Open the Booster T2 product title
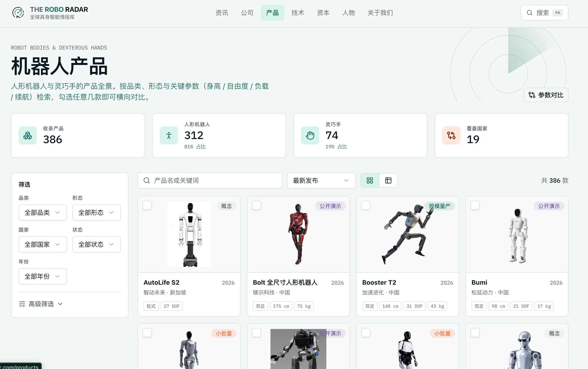Image resolution: width=588 pixels, height=369 pixels. click(x=379, y=282)
